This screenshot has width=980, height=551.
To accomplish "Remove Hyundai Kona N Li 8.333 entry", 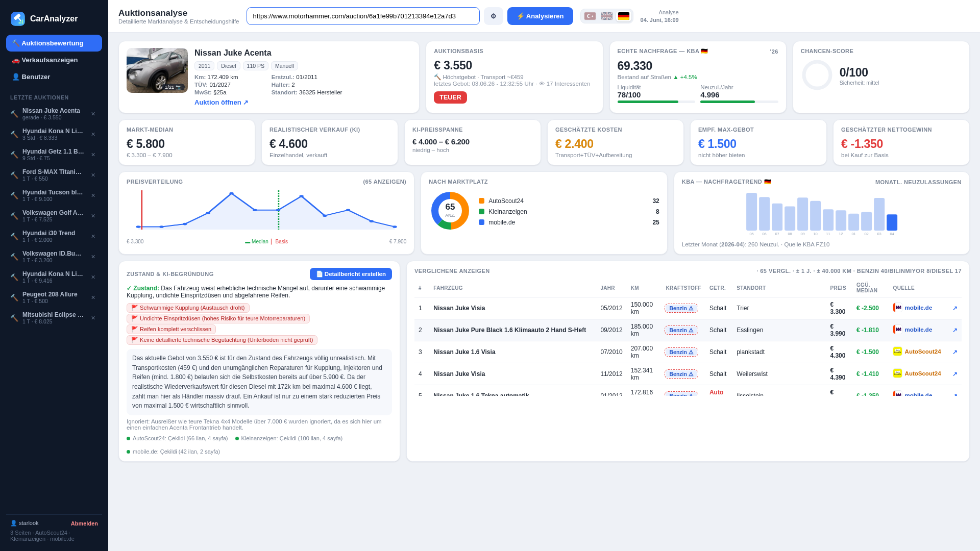I will 93,134.
